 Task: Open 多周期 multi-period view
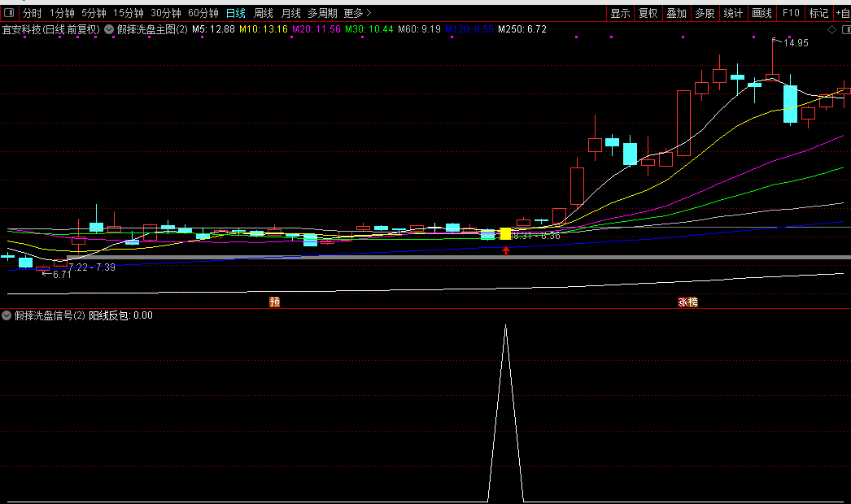[x=322, y=13]
